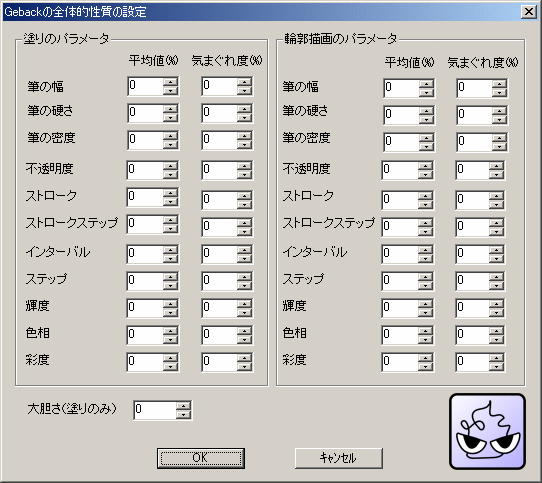542x483 pixels.
Task: Increase fill 筆の幅 average value spinner
Action: point(170,82)
